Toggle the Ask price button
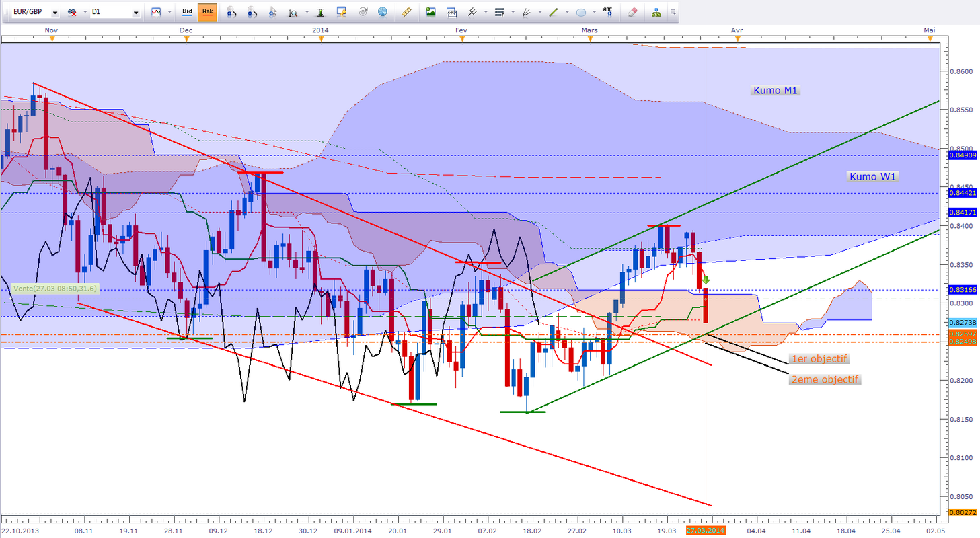 208,12
